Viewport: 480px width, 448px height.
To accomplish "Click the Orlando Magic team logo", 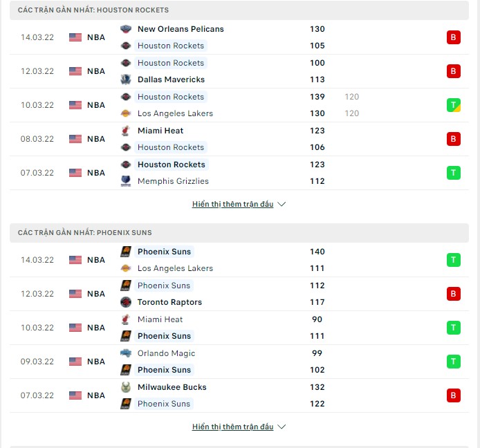I will point(126,353).
